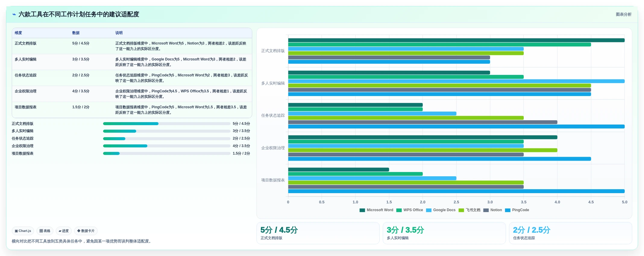Click the 多人实时编辑 y-axis label in the chart
644x256 pixels.
click(x=273, y=83)
